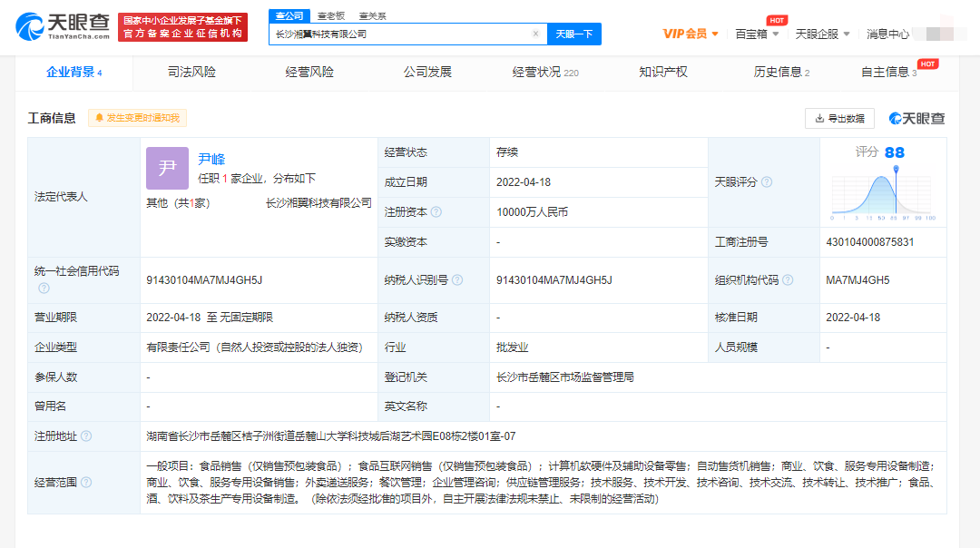The width and height of the screenshot is (980, 548).
Task: Open the 知识产权 tab
Action: [663, 73]
